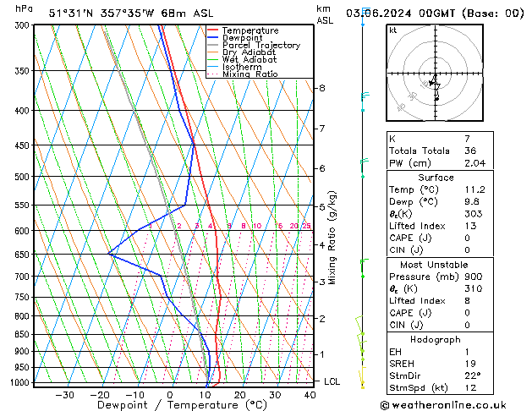
Task: Click the Surface section heading
Action: click(x=436, y=178)
